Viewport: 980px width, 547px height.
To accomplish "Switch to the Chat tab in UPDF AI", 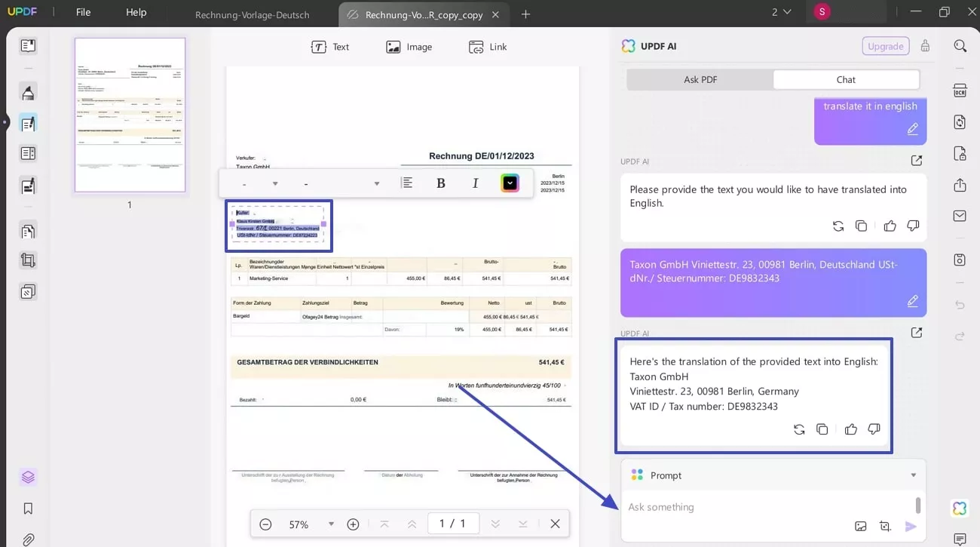I will (x=845, y=79).
